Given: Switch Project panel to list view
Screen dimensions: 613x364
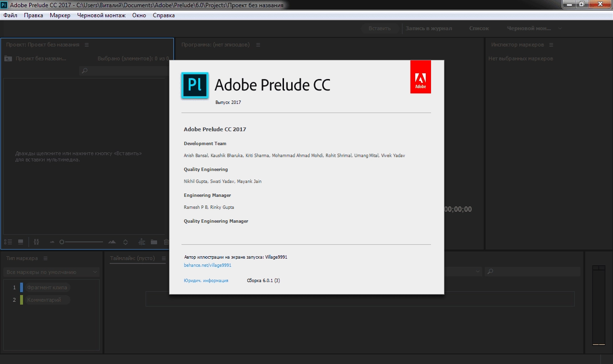Looking at the screenshot, I should [8, 242].
